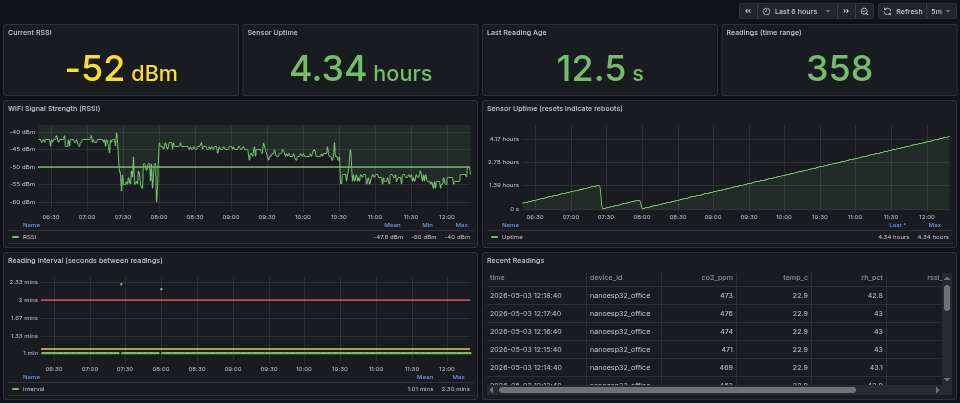Select the 2026-05-03 12:16:40 time cell
Viewport: 960px width, 403px height.
(536, 331)
